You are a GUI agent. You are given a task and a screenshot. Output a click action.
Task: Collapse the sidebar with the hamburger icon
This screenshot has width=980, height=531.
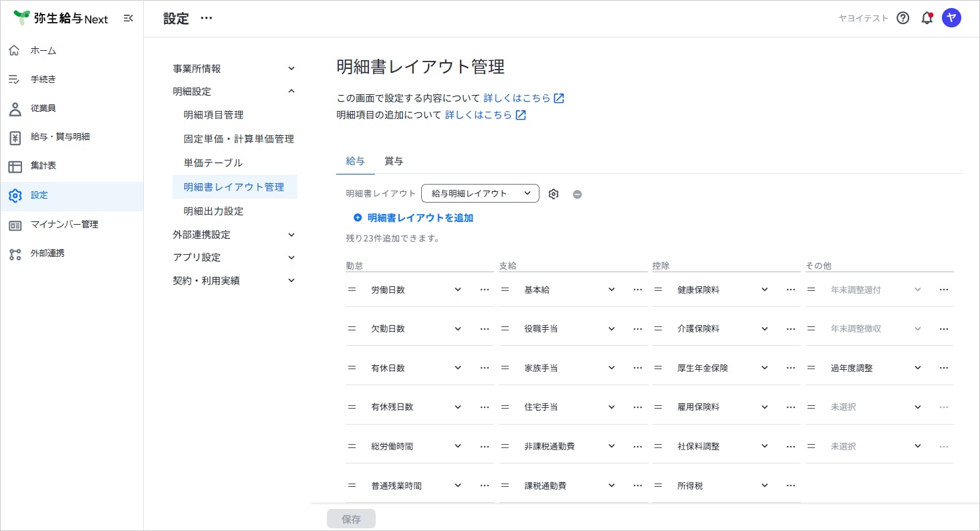128,19
